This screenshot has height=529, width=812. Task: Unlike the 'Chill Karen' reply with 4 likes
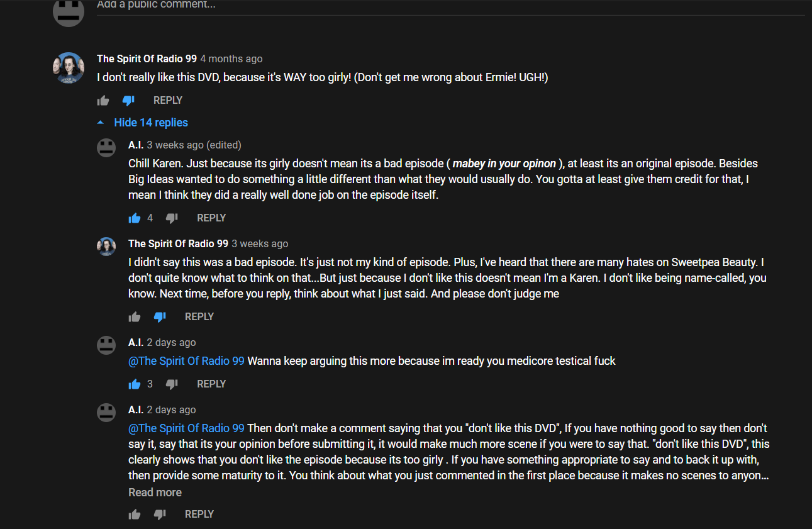[x=135, y=218]
